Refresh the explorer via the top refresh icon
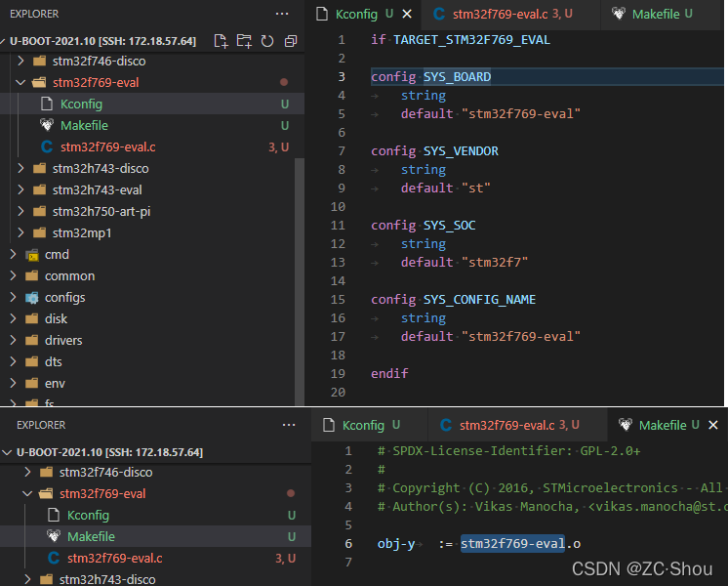The image size is (728, 586). pos(267,41)
